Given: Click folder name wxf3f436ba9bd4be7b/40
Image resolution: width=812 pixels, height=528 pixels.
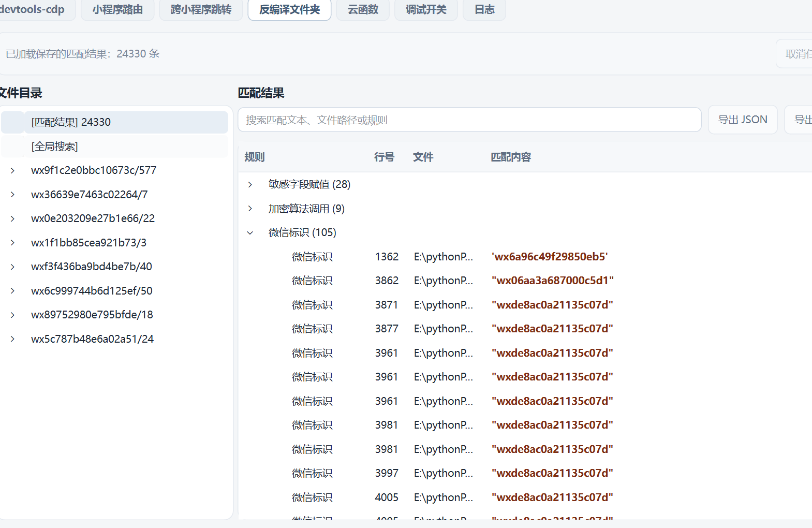Looking at the screenshot, I should pos(92,267).
